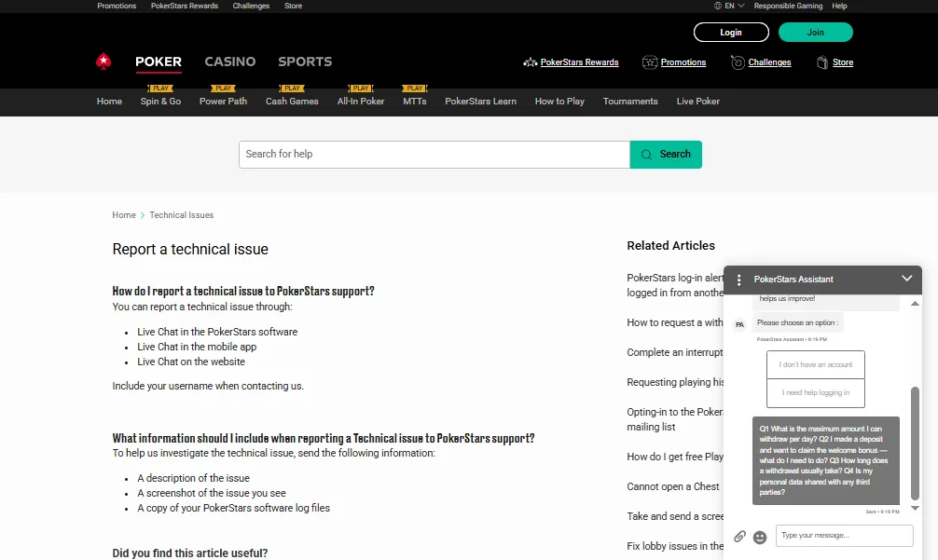Screen dimensions: 938x560
Task: Click the chat scroll down arrow
Action: [x=915, y=508]
